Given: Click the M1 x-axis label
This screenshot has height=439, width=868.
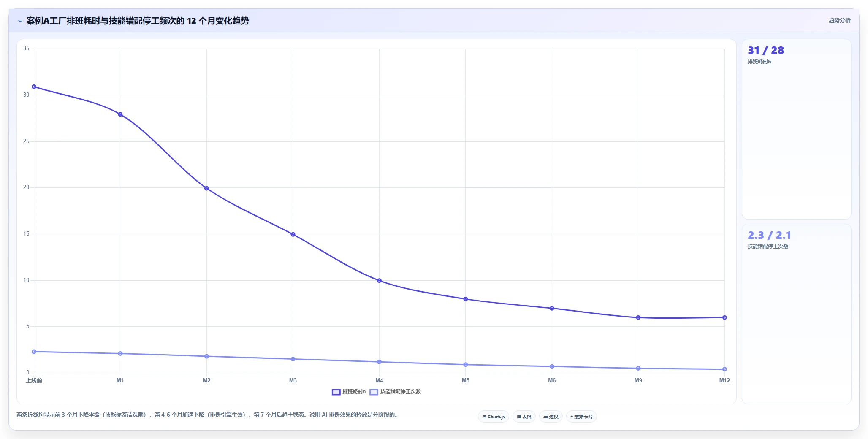Looking at the screenshot, I should click(x=120, y=381).
